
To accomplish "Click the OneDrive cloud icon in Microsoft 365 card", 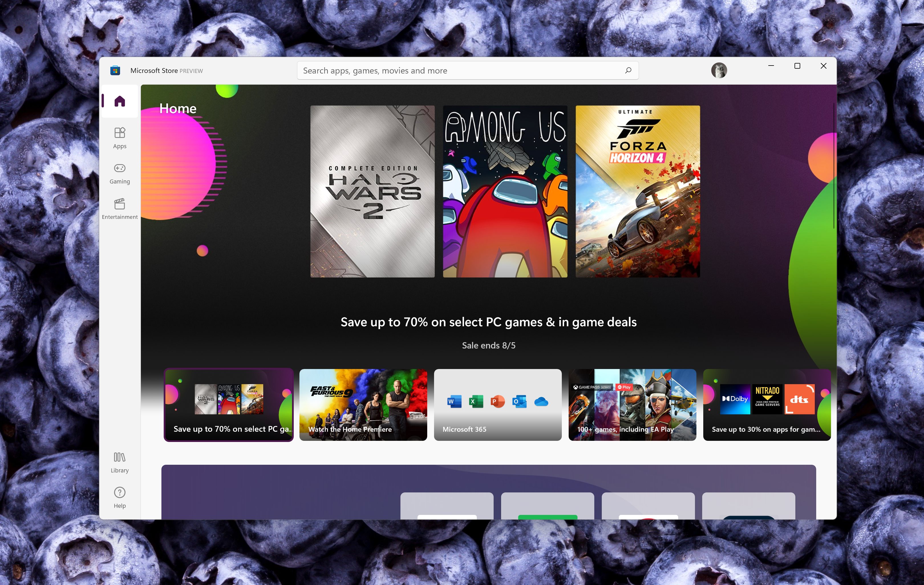I will pos(541,401).
